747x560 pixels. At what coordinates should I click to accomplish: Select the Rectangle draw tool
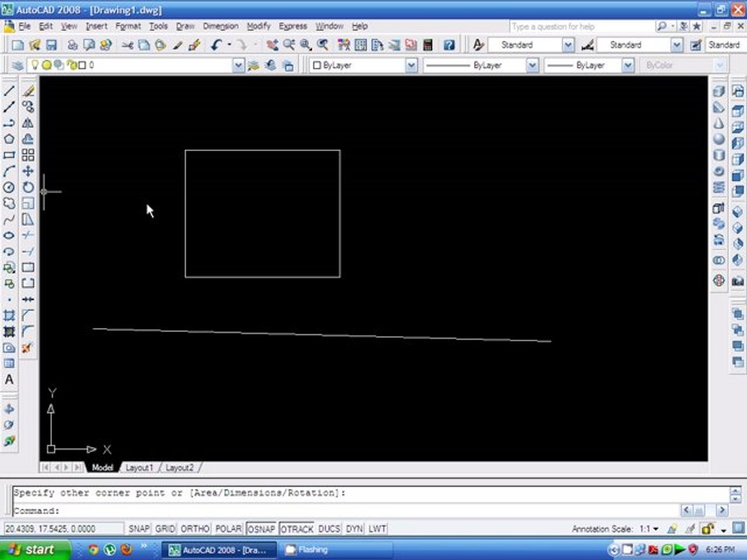pos(9,155)
